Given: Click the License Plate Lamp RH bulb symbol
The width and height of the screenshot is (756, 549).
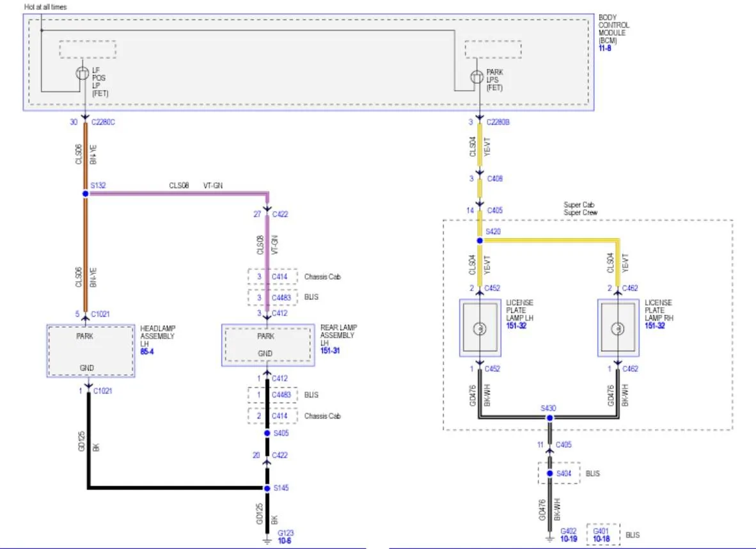Looking at the screenshot, I should tap(618, 328).
